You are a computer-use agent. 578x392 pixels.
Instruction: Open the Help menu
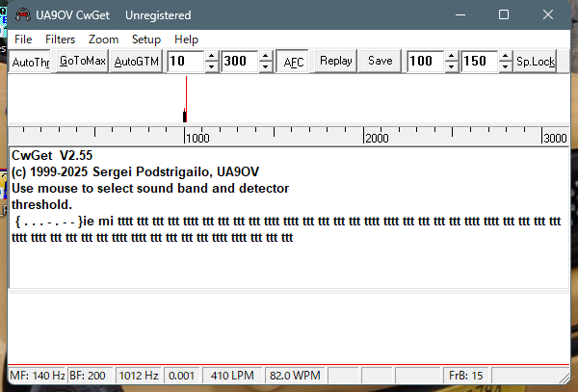(187, 39)
